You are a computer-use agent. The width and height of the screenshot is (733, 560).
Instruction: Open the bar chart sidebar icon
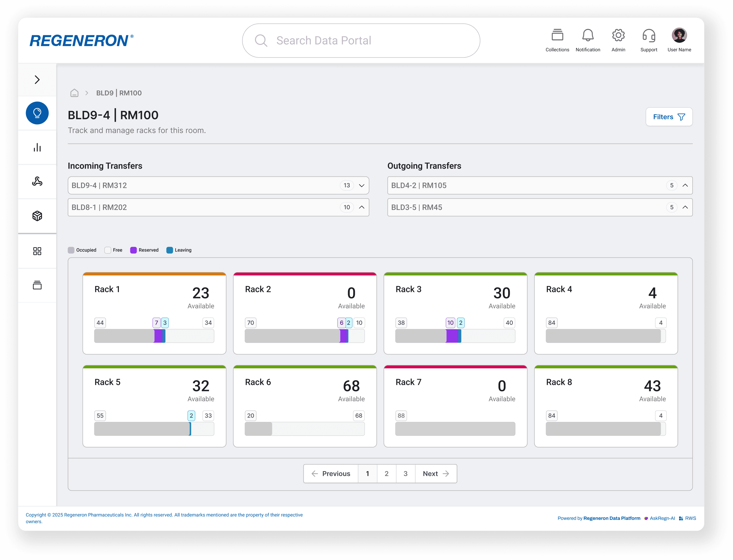click(x=37, y=147)
